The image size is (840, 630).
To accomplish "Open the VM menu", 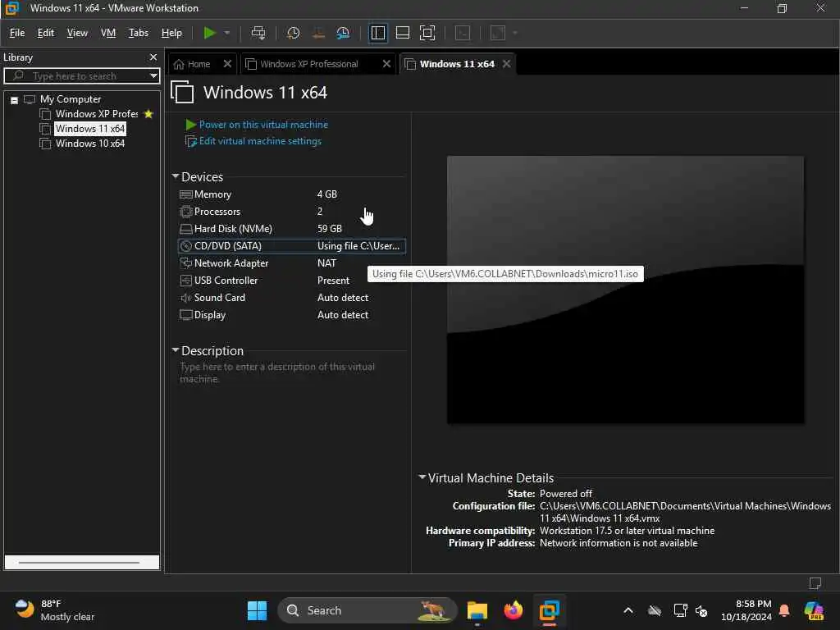I will point(108,33).
